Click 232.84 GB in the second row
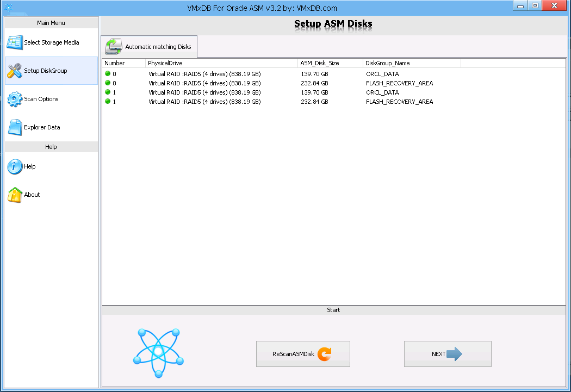The image size is (571, 392). tap(315, 83)
